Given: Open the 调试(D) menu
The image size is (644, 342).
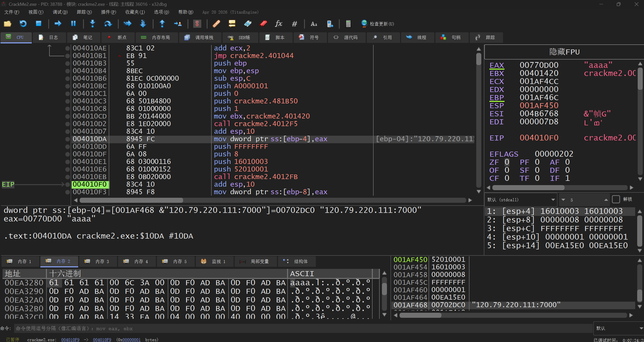Looking at the screenshot, I should [60, 12].
